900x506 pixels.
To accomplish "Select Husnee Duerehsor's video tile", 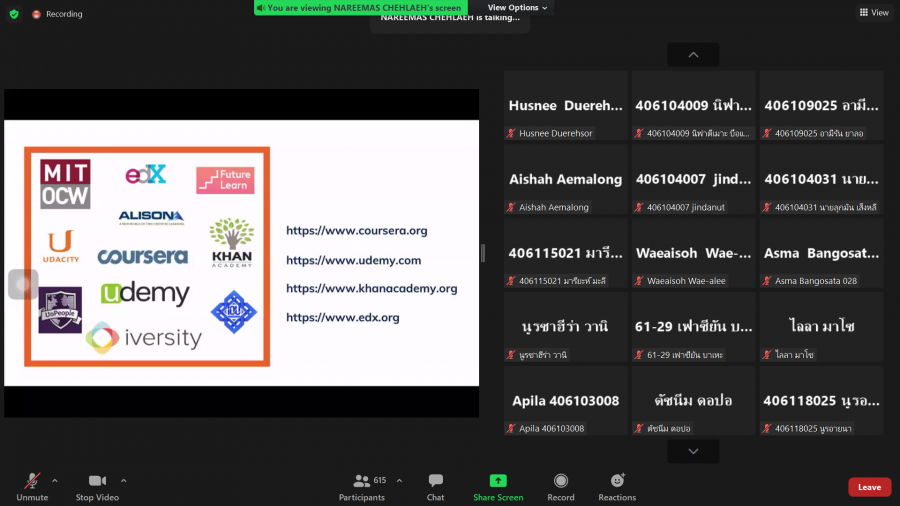I will pyautogui.click(x=565, y=105).
